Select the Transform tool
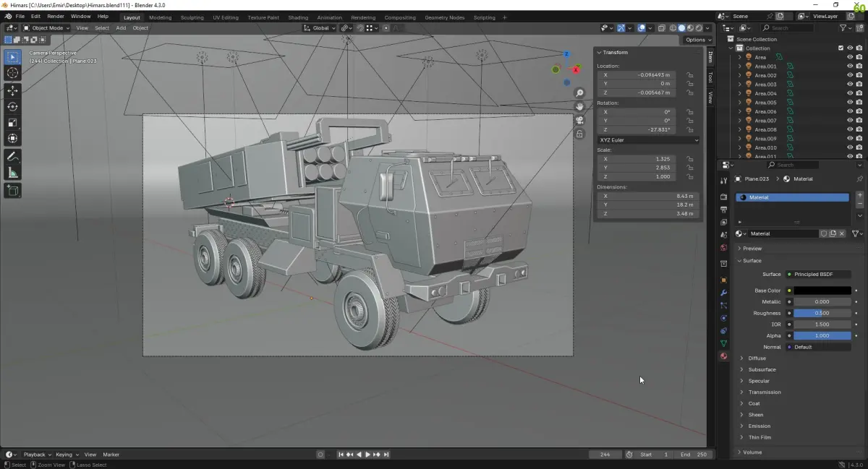868x469 pixels. pyautogui.click(x=13, y=138)
